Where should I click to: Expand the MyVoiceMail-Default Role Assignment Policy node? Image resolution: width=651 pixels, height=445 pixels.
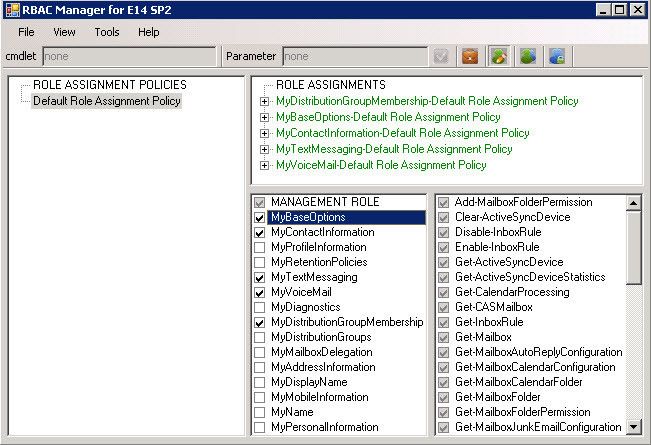[x=264, y=165]
